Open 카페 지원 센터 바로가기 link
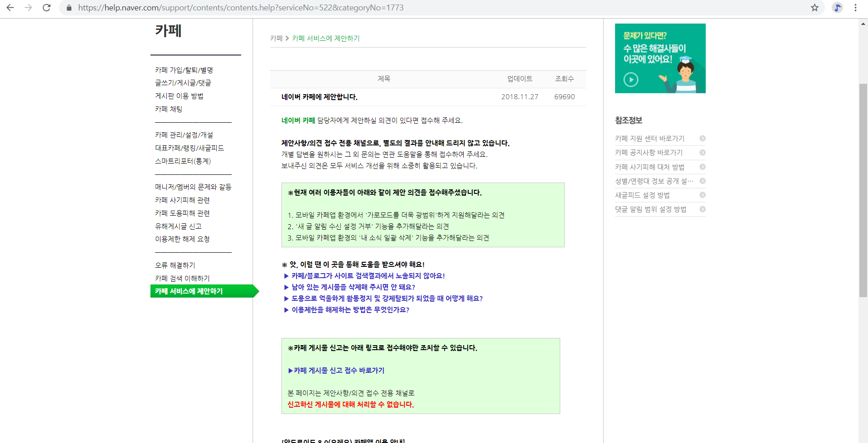This screenshot has height=443, width=868. tap(650, 139)
